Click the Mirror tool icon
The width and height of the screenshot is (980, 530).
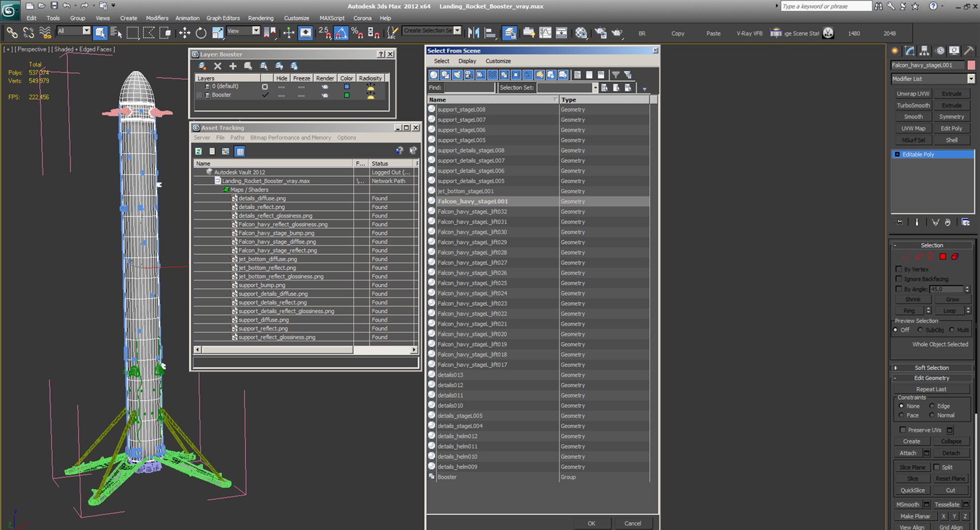tap(474, 33)
